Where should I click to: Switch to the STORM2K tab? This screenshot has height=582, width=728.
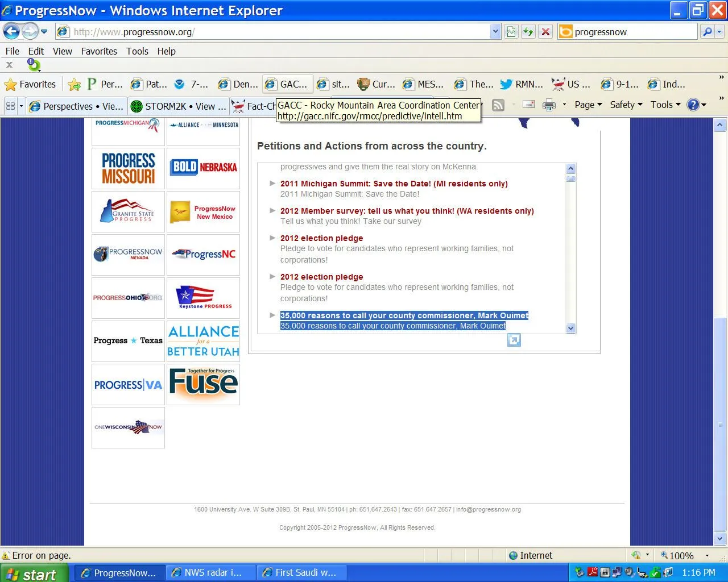(x=178, y=106)
